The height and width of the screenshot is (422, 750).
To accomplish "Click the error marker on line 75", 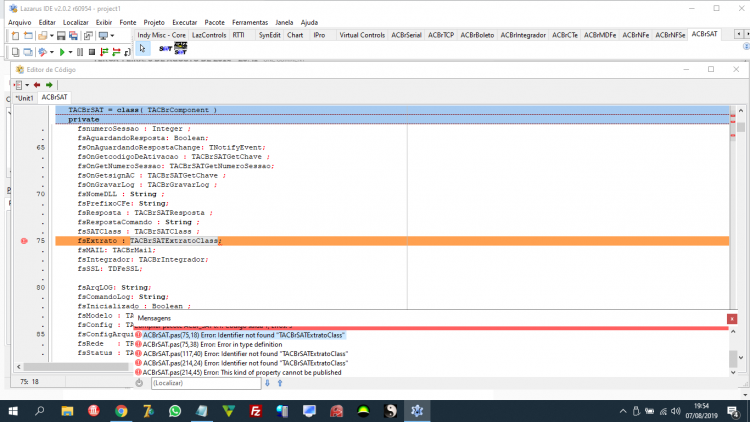I will (24, 241).
